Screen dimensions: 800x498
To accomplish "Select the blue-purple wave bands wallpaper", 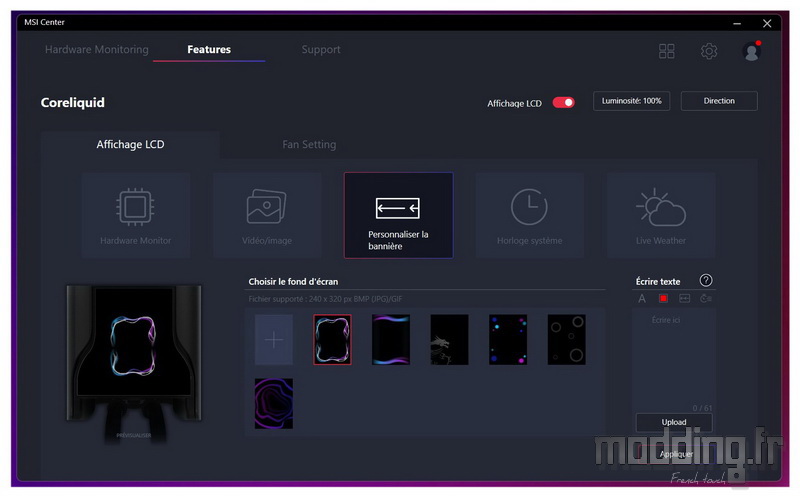I will coord(391,340).
